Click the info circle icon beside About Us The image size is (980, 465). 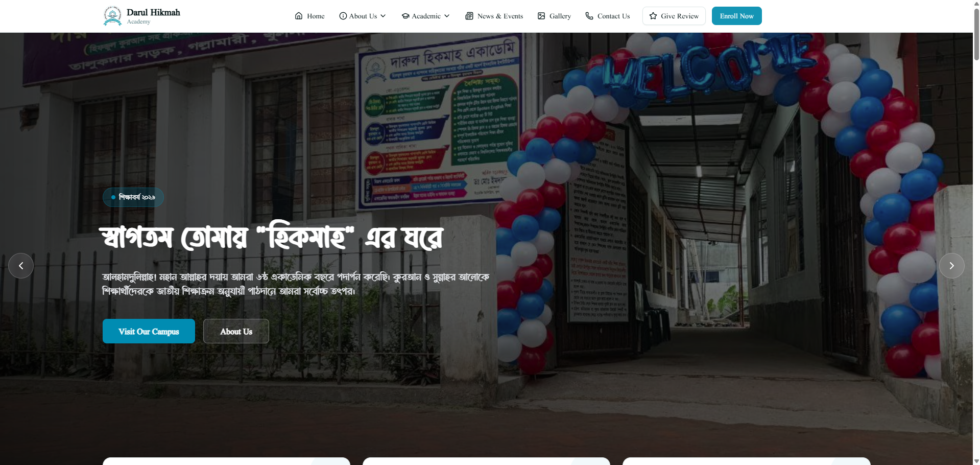(x=343, y=16)
